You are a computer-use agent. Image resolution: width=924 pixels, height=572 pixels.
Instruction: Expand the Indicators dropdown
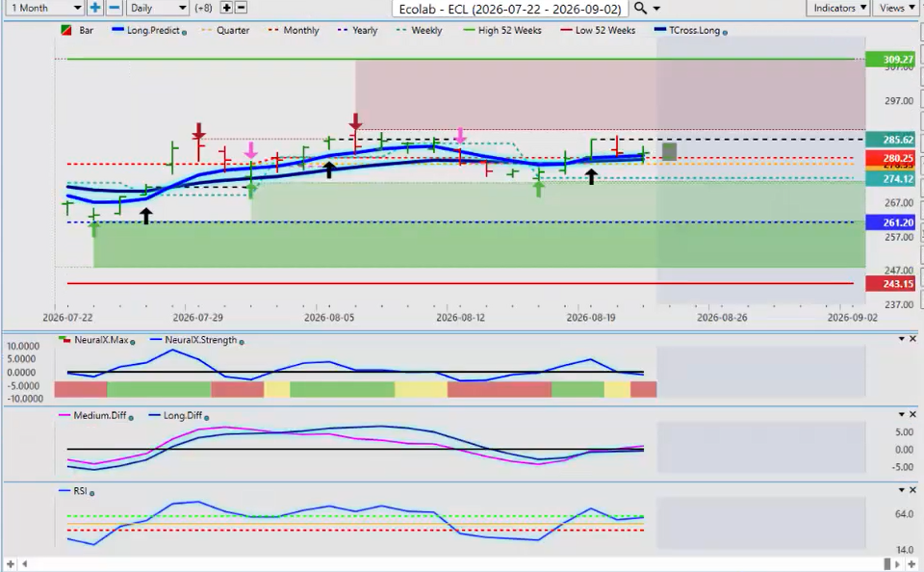coord(839,8)
